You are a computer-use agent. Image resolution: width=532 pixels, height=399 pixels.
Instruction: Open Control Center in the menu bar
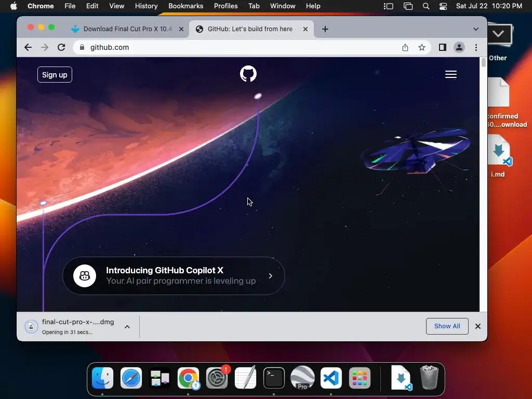click(443, 6)
